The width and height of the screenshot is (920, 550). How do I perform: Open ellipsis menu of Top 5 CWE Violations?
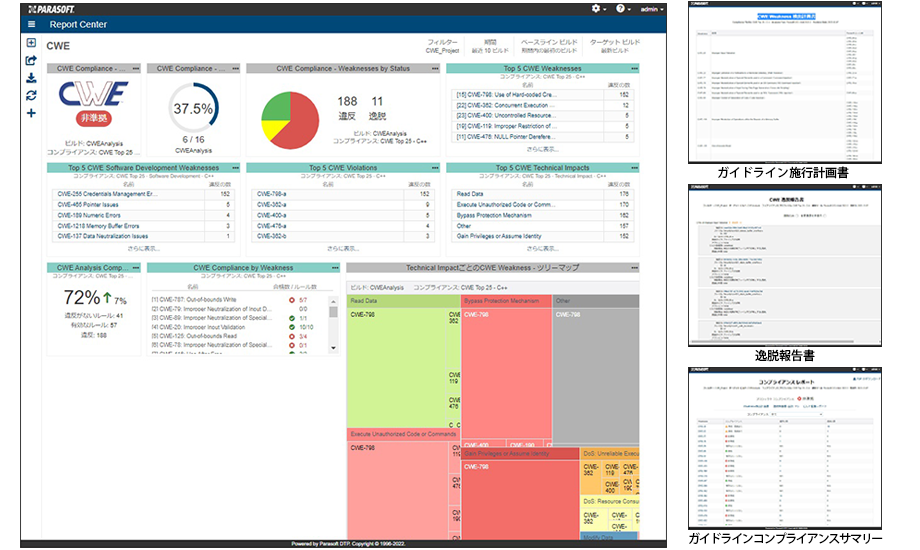tap(435, 168)
